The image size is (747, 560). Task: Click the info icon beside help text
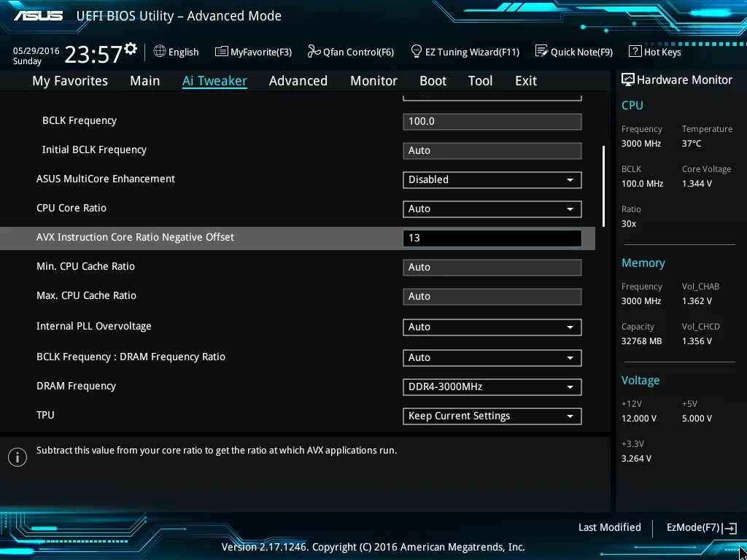coord(18,457)
